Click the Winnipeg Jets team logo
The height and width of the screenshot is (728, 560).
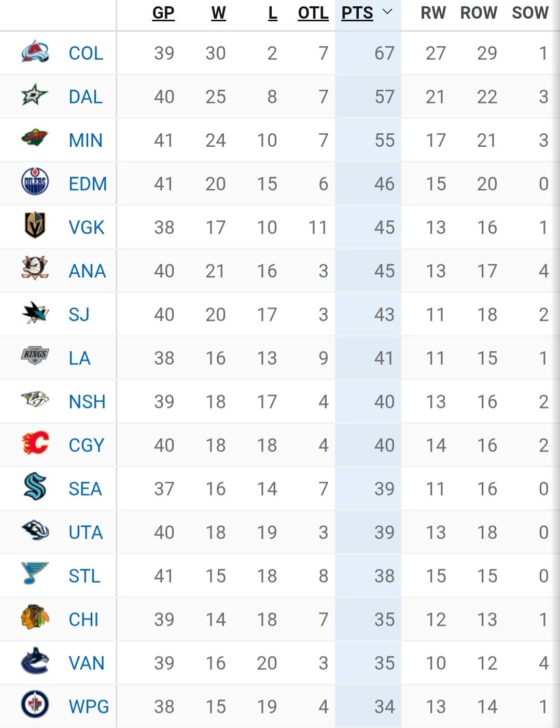[x=35, y=705]
